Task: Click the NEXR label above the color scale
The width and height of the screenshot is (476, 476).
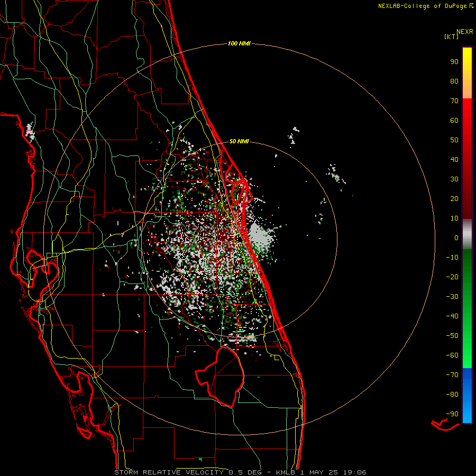Action: (x=464, y=32)
